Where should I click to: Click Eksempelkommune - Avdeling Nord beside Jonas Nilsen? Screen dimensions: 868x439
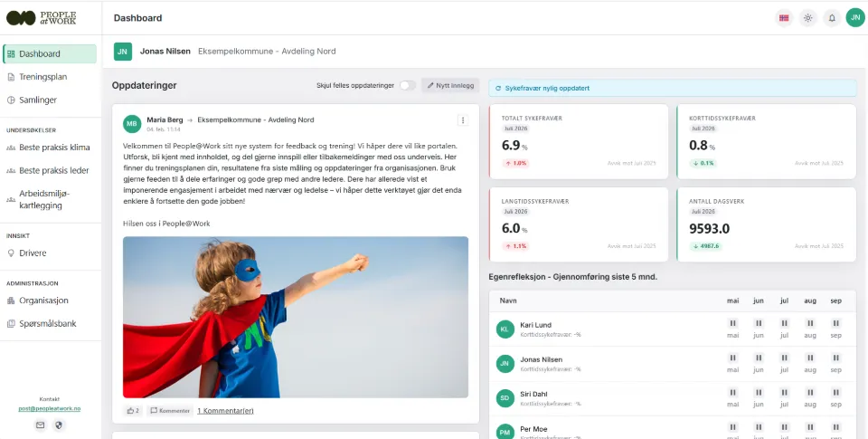pyautogui.click(x=267, y=52)
